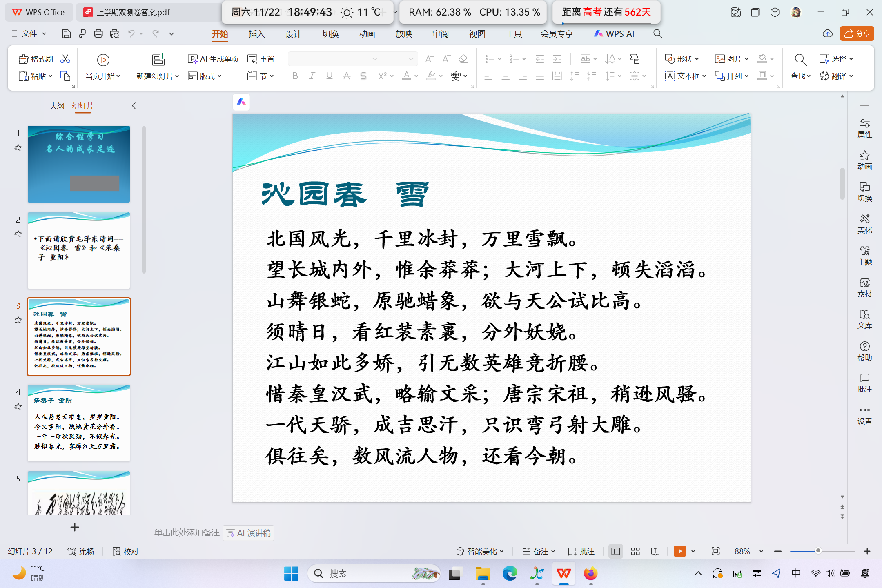The height and width of the screenshot is (588, 882).
Task: Click the New Slide (新建幻灯片) icon
Action: coord(158,60)
